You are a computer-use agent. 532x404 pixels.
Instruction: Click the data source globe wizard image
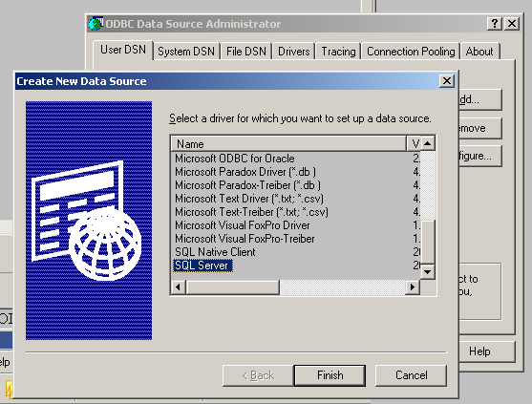pyautogui.click(x=89, y=221)
